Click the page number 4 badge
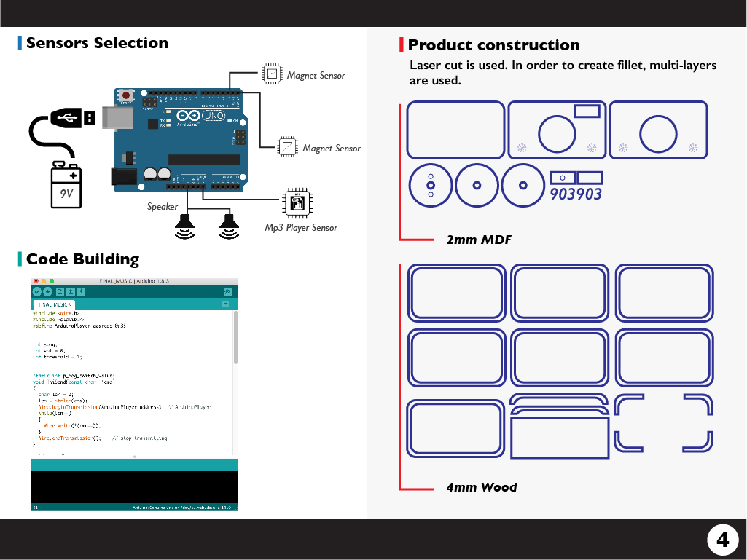Viewport: 747px width, 560px height. click(x=722, y=540)
